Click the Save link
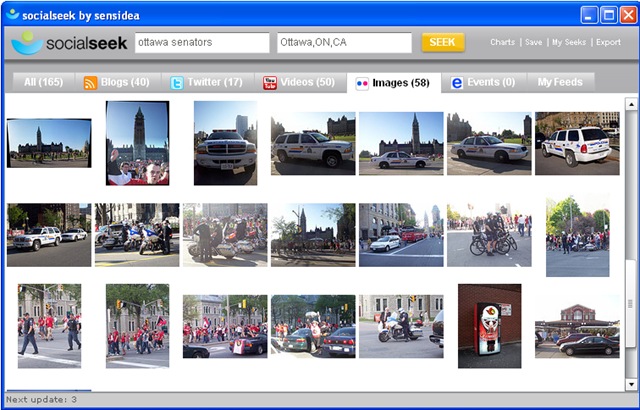The width and height of the screenshot is (640, 410). tap(533, 43)
